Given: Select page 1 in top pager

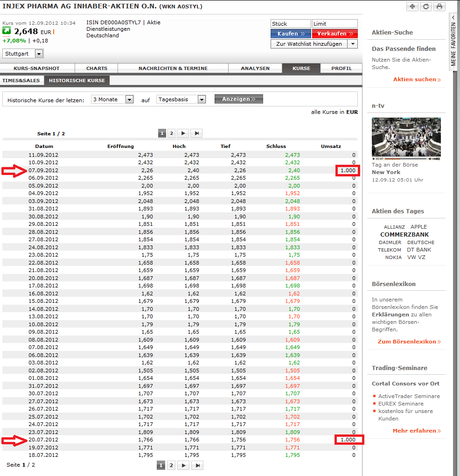Looking at the screenshot, I should tap(162, 133).
